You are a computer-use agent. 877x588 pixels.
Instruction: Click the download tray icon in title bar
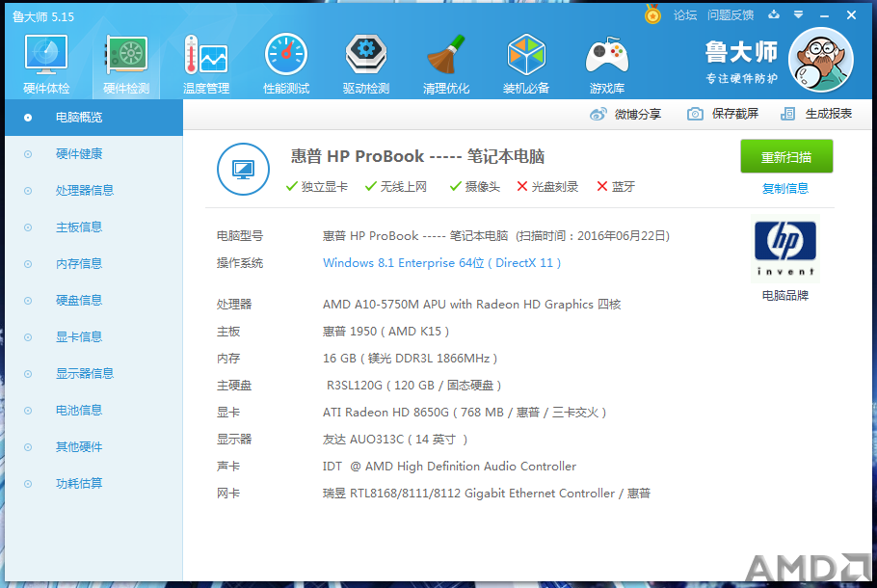click(x=774, y=14)
